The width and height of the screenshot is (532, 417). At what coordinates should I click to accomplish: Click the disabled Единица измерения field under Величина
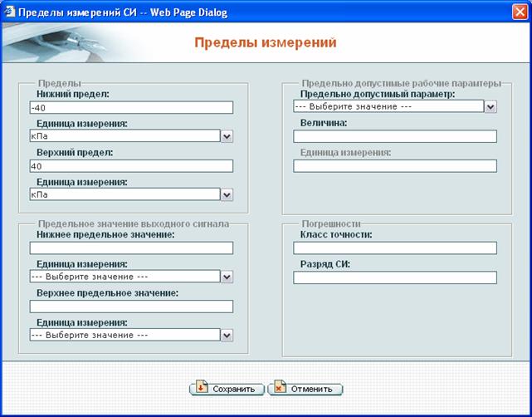[x=395, y=166]
